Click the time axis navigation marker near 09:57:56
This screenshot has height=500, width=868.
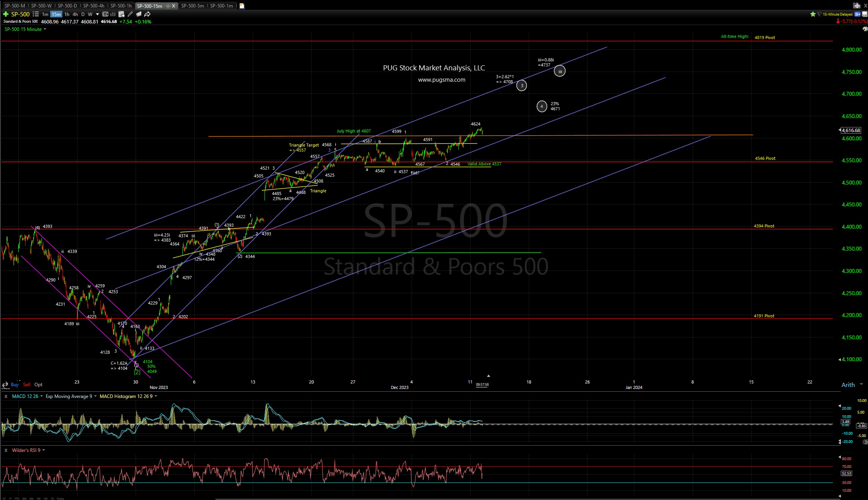click(488, 376)
